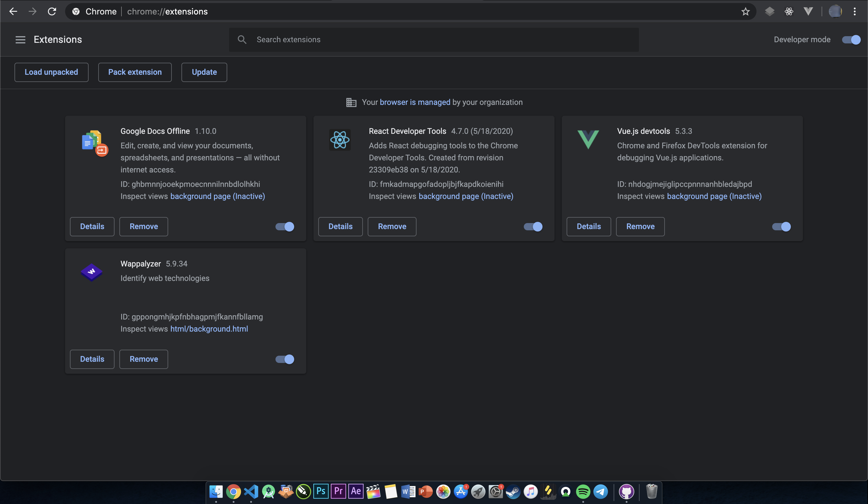This screenshot has height=504, width=868.
Task: Inspect Vue.js devtools background page
Action: pos(714,196)
